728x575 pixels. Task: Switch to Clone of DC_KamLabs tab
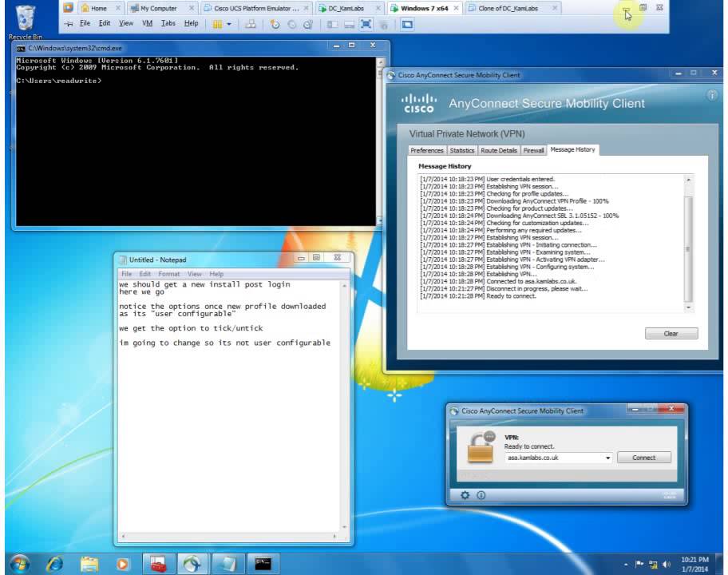click(508, 8)
